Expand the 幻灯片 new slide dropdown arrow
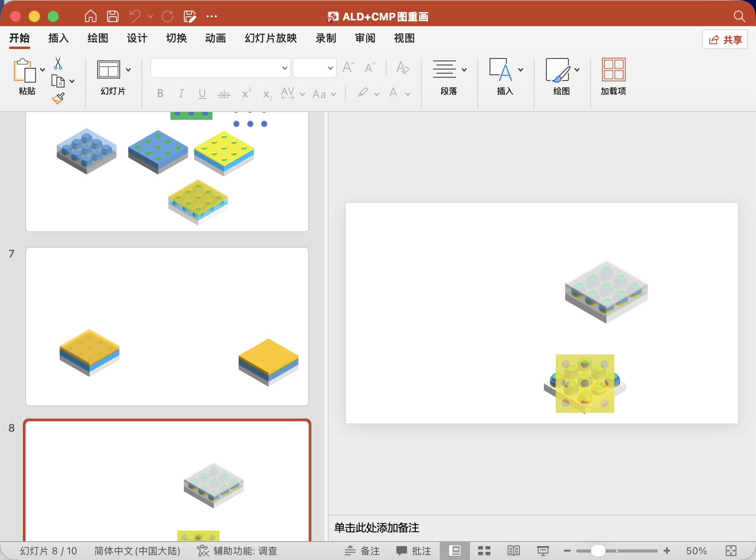Viewport: 756px width, 560px height. [128, 70]
